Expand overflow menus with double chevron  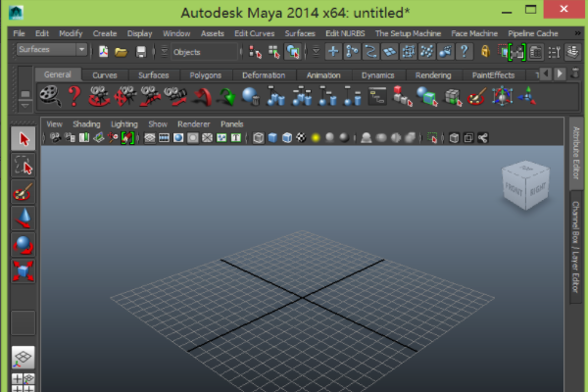coord(577,33)
